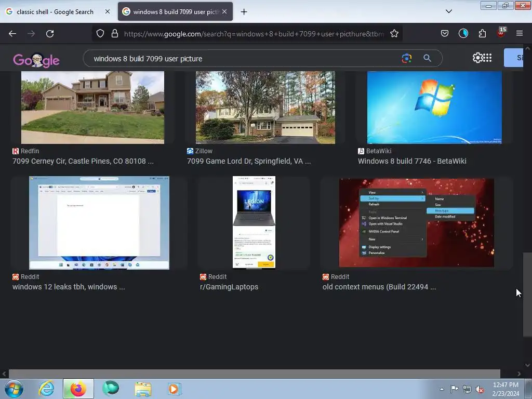Viewport: 532px width, 399px height.
Task: Open the shield tracking protection icon
Action: 100,34
